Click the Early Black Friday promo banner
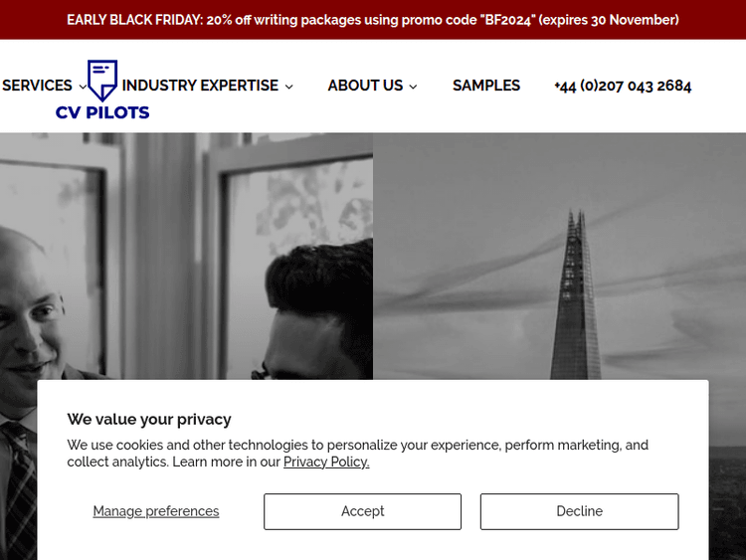Viewport: 746px width, 560px height. [x=373, y=20]
